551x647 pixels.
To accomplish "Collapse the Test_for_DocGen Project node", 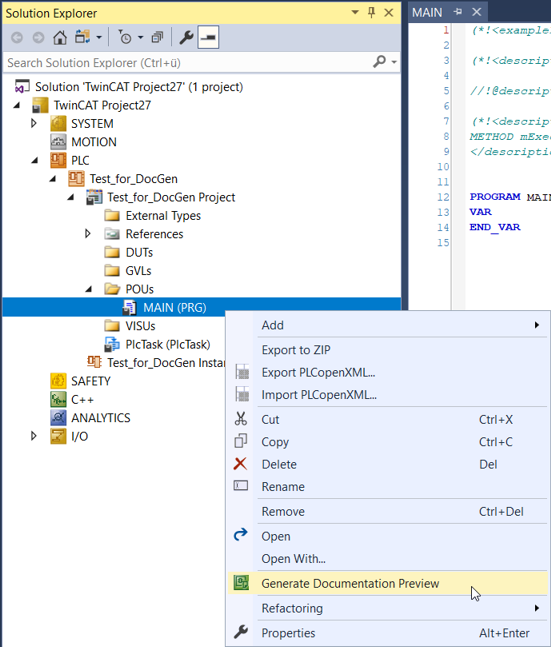I will pyautogui.click(x=71, y=198).
